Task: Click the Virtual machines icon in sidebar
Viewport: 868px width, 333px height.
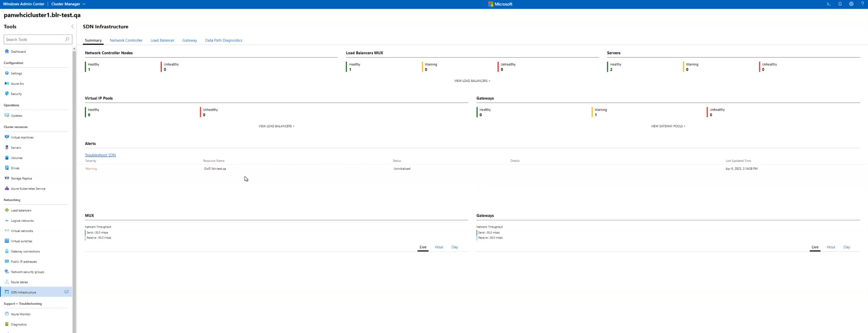Action: click(7, 137)
